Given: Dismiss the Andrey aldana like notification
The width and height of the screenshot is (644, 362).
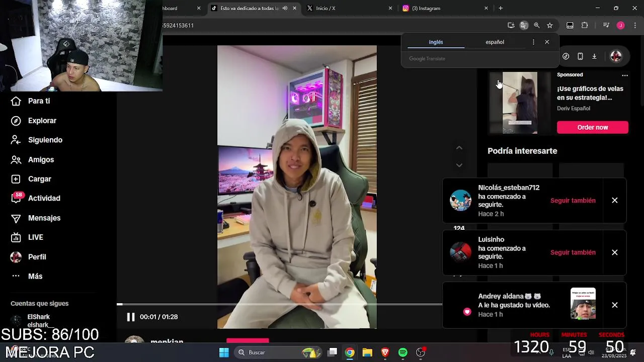Looking at the screenshot, I should [x=614, y=305].
